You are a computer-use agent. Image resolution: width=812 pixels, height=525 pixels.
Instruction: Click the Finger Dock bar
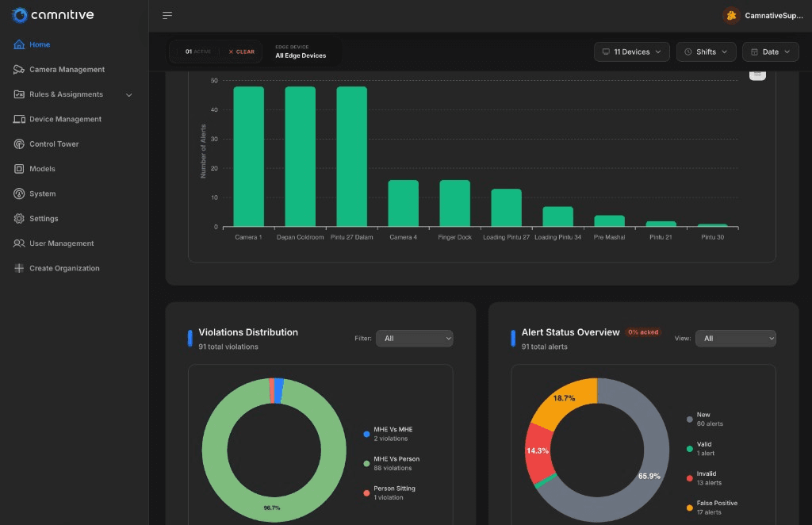(454, 204)
